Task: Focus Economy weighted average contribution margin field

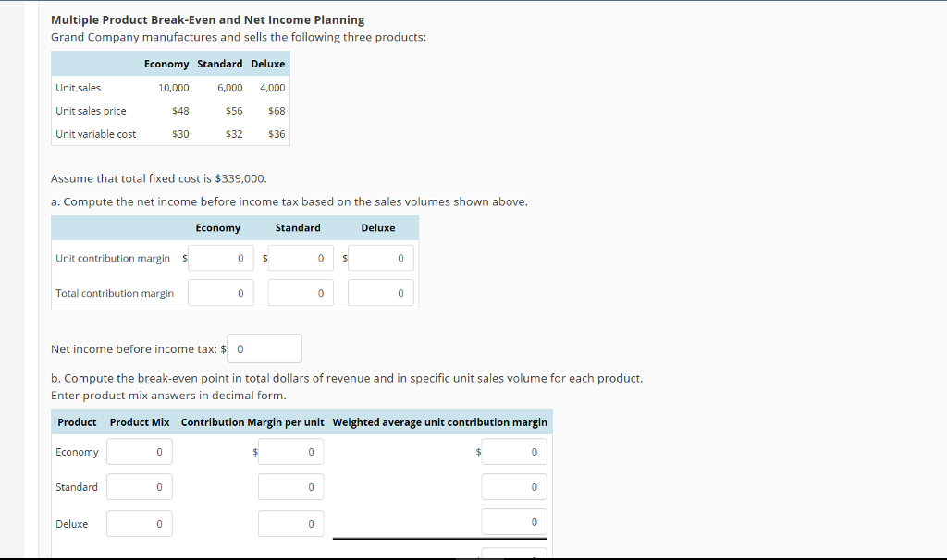Action: tap(514, 452)
